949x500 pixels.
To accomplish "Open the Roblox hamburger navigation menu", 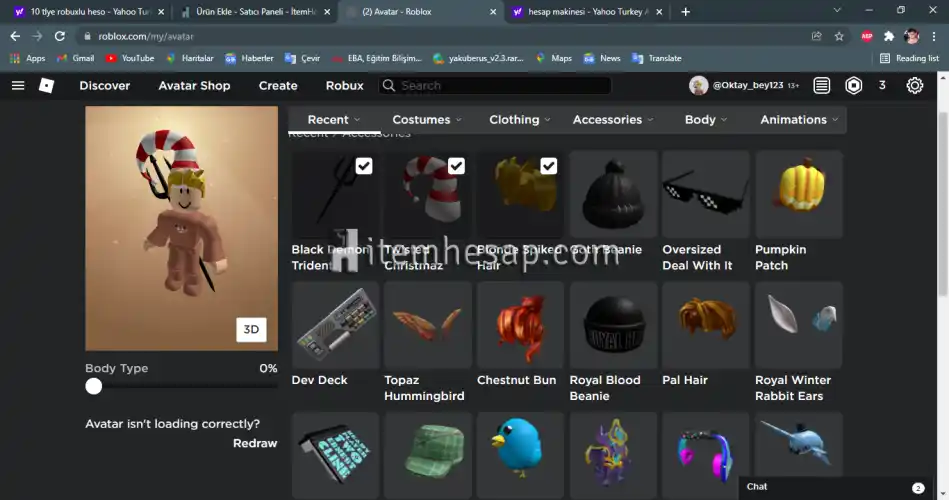I will pos(18,86).
